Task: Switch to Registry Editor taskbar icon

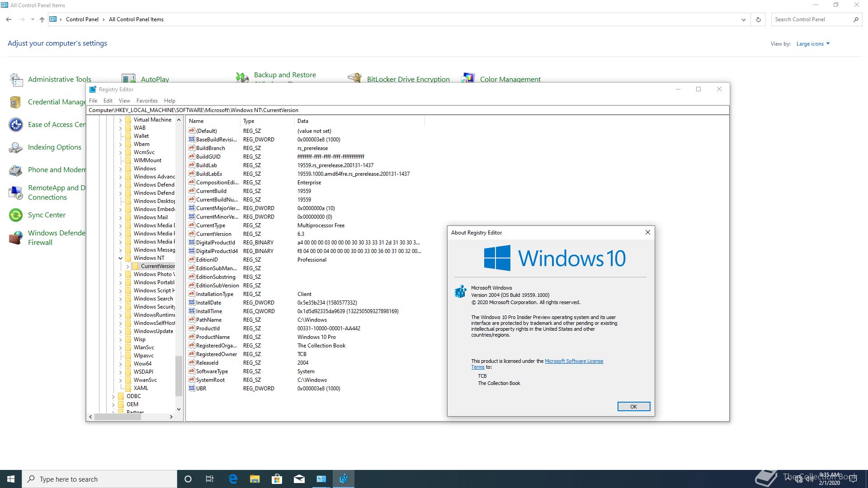Action: pos(344,479)
